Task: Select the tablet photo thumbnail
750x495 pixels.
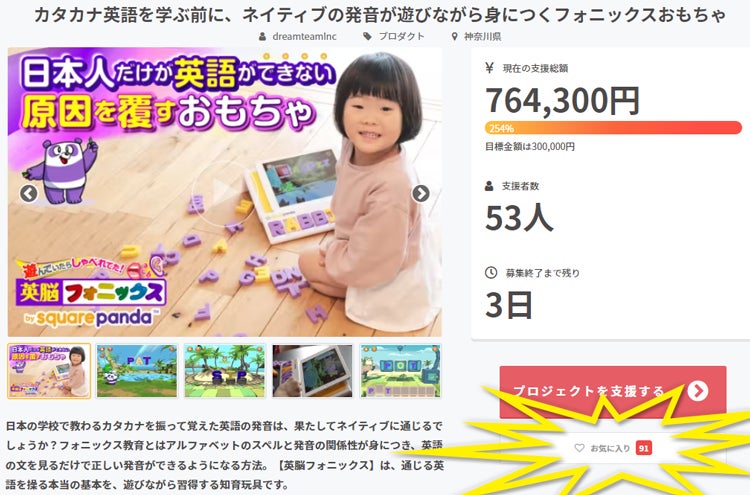Action: coord(313,371)
